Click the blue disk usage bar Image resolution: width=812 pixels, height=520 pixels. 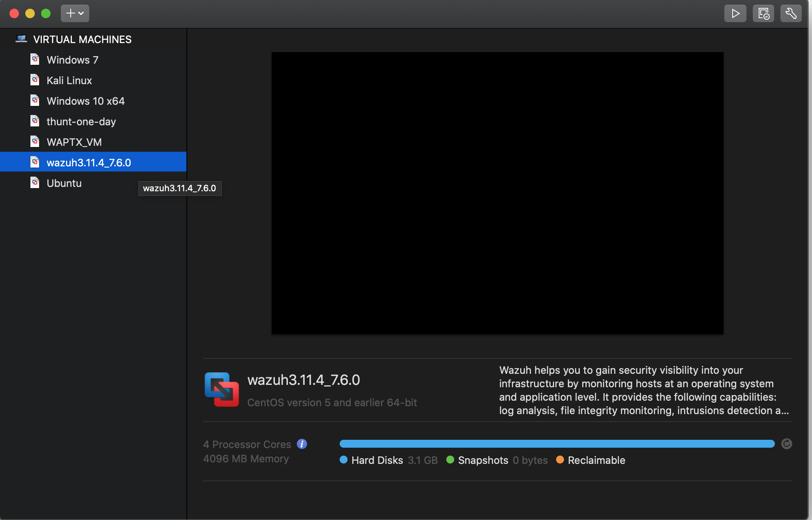tap(557, 444)
